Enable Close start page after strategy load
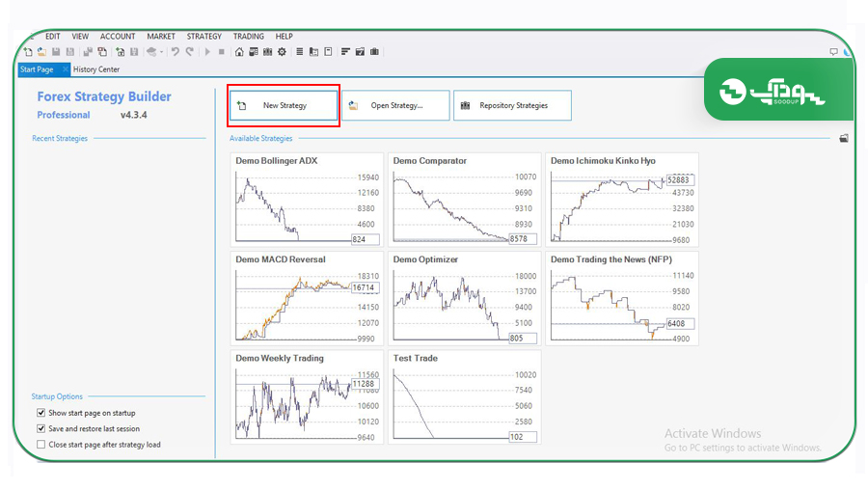Screen dimensions: 868x490 [x=41, y=445]
